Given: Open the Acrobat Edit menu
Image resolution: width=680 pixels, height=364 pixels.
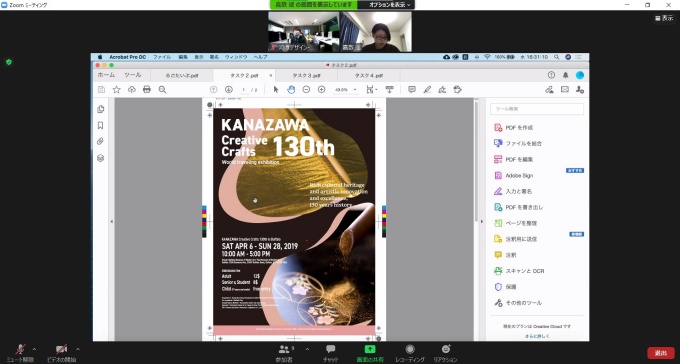Looking at the screenshot, I should [183, 57].
